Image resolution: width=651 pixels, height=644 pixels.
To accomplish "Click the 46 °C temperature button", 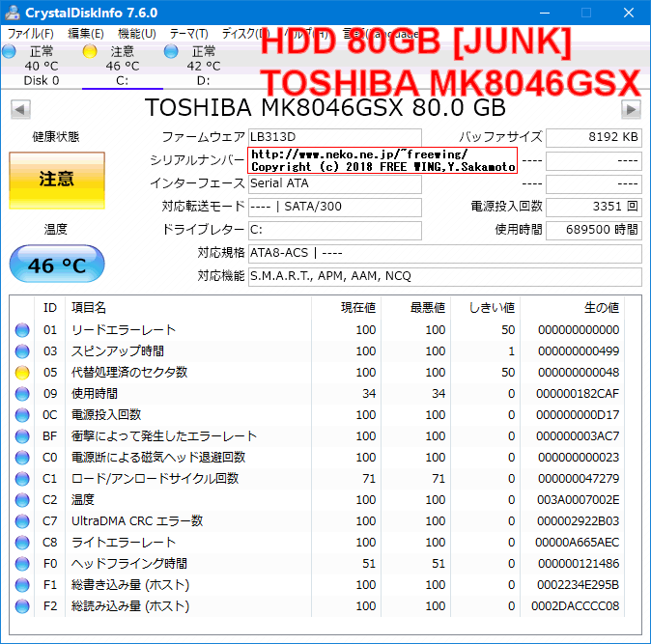I will coord(57,264).
